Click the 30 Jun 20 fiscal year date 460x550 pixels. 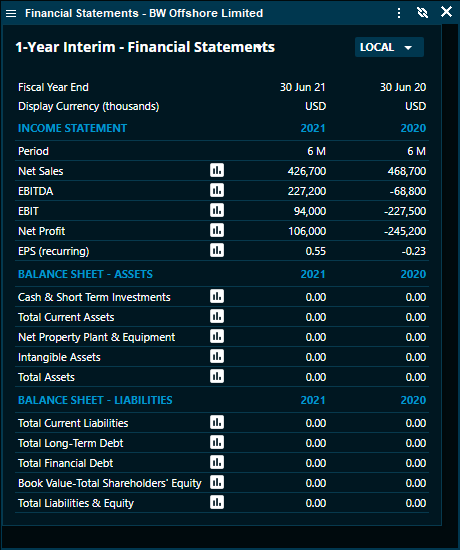pyautogui.click(x=403, y=87)
